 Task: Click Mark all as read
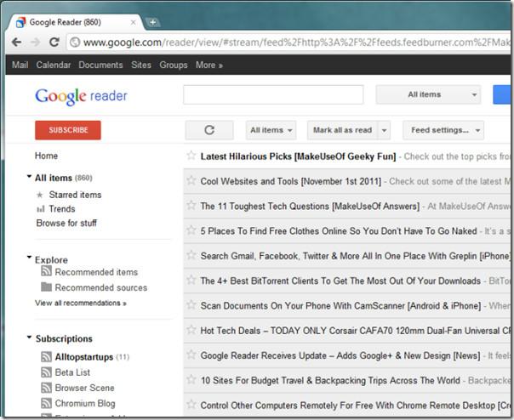coord(342,130)
